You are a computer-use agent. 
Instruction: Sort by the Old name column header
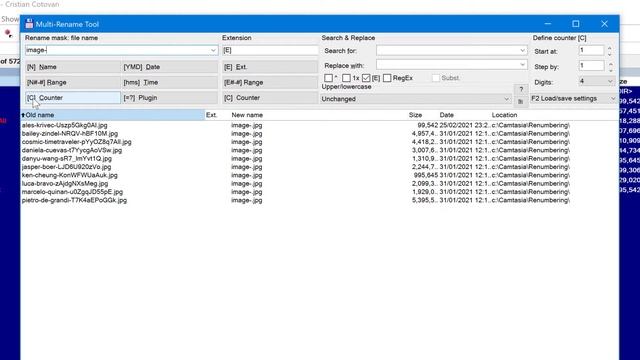point(113,115)
